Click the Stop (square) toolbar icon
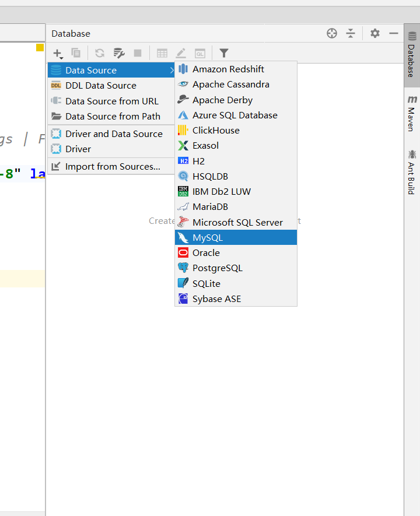 click(x=138, y=53)
